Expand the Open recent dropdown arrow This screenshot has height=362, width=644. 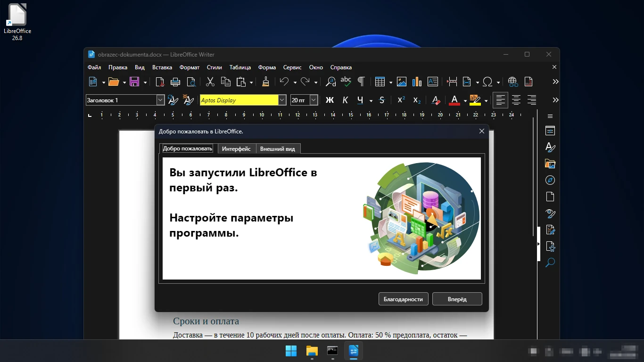tap(124, 82)
